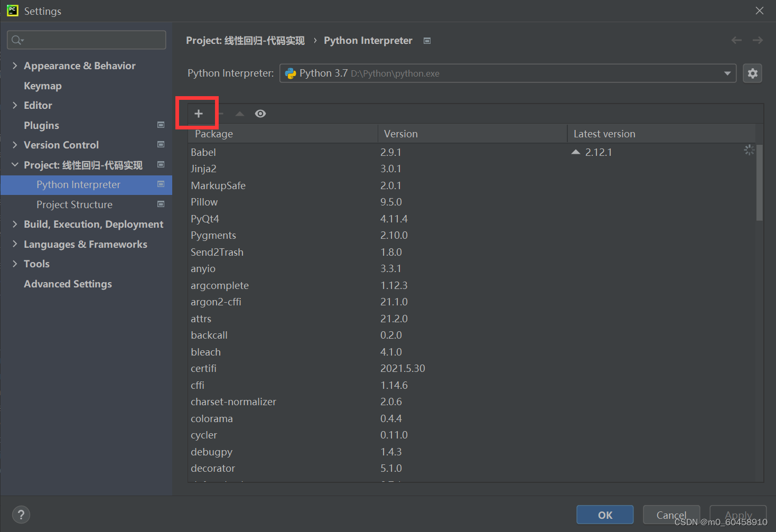Toggle show early releases eye icon
This screenshot has height=532, width=776.
coord(260,114)
